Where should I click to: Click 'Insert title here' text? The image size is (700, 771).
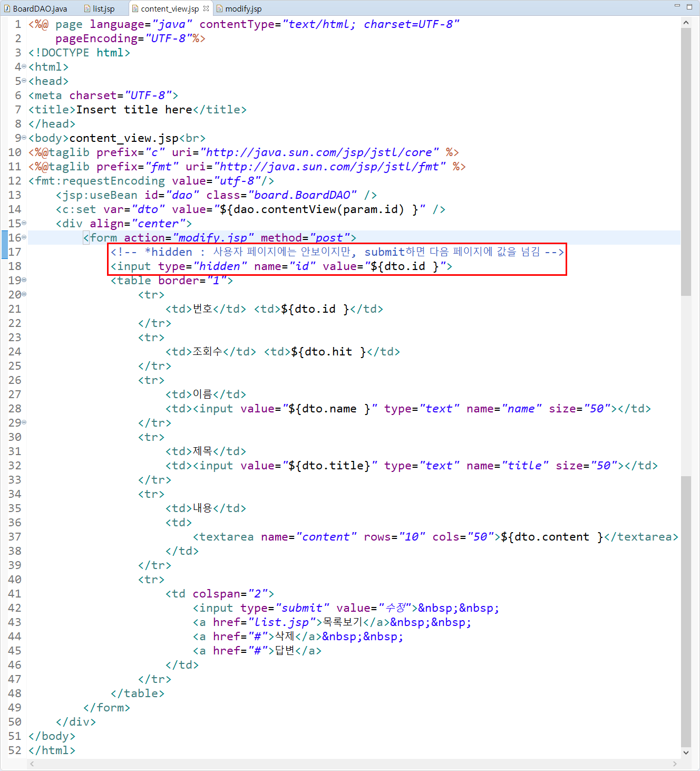[x=134, y=110]
